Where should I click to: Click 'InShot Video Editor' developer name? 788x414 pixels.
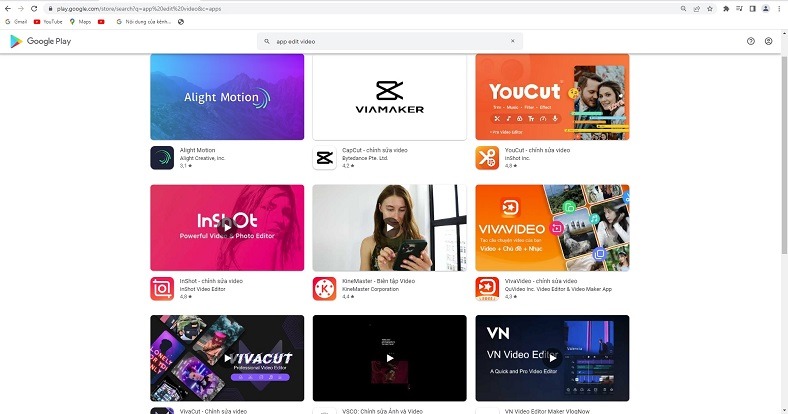point(203,289)
